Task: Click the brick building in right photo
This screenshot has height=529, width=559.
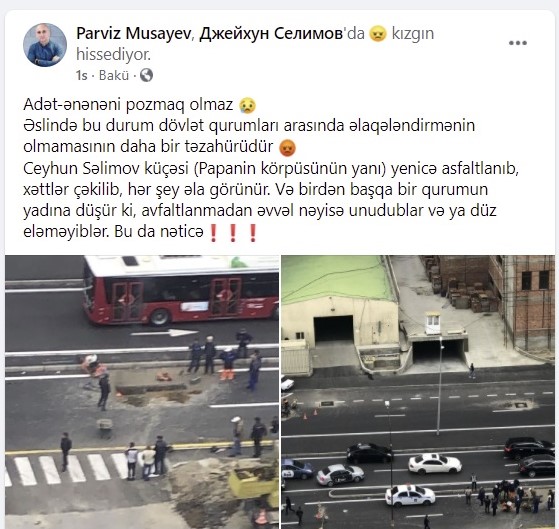Action: point(522,303)
